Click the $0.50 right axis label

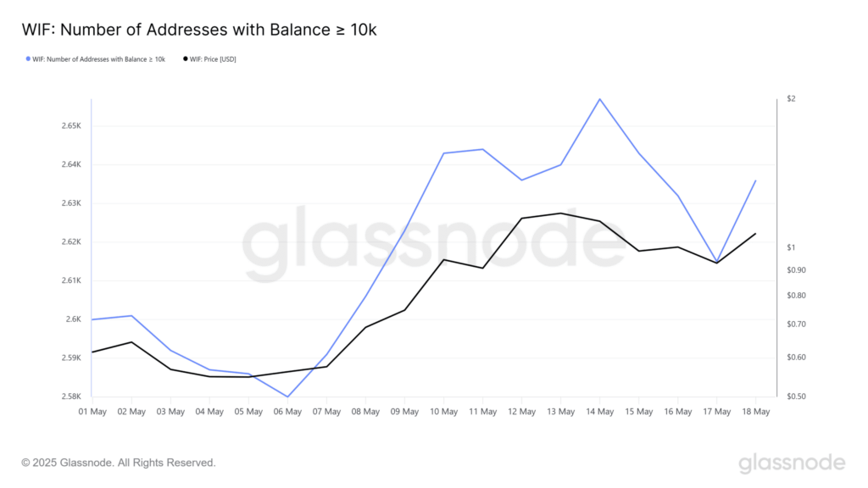796,396
